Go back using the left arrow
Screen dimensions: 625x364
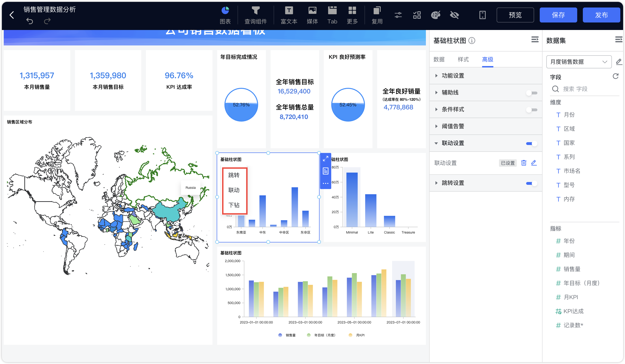12,15
